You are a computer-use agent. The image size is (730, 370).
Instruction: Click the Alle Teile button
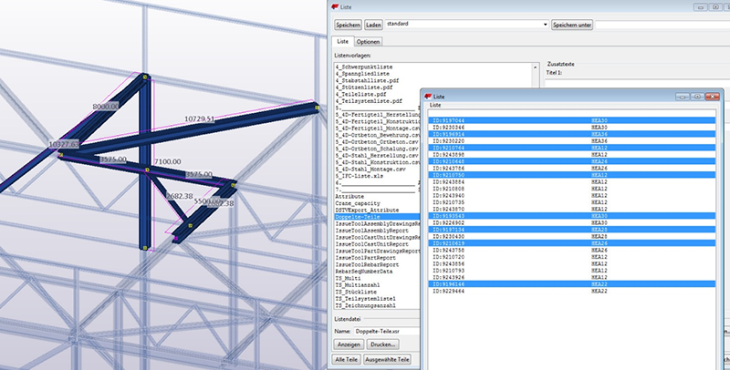pyautogui.click(x=347, y=359)
